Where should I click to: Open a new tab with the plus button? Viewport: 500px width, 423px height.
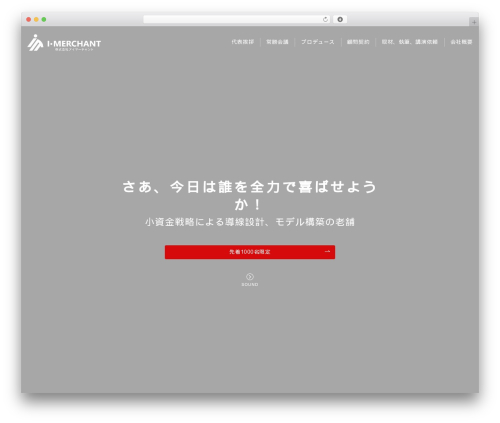(x=474, y=22)
